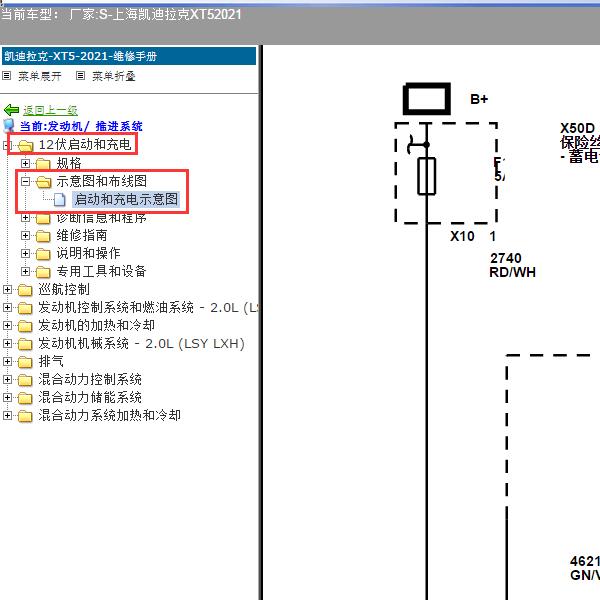Image resolution: width=600 pixels, height=600 pixels.
Task: Click the 凯迪拉克-XT5-2021-维修手册 panel header
Action: point(129,56)
